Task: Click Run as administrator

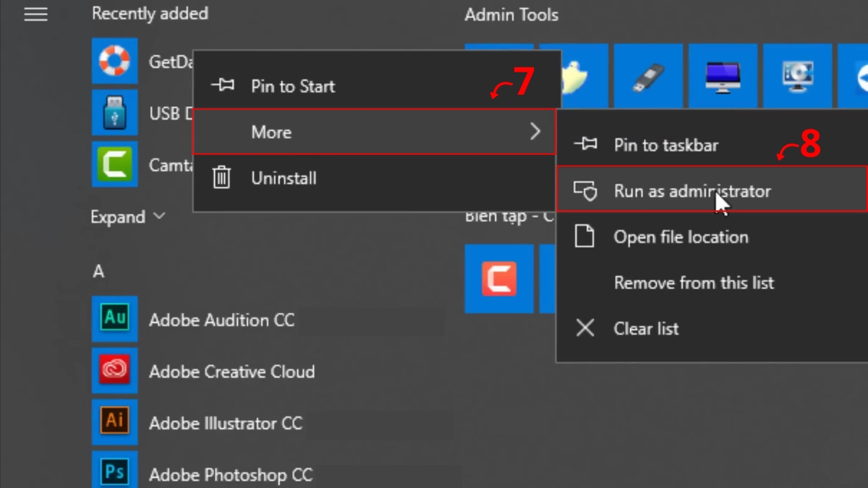Action: tap(692, 191)
